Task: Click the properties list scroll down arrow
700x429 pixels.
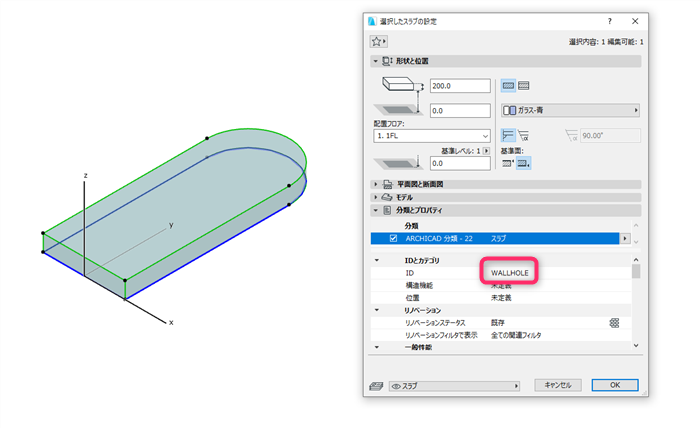Action: coord(636,346)
